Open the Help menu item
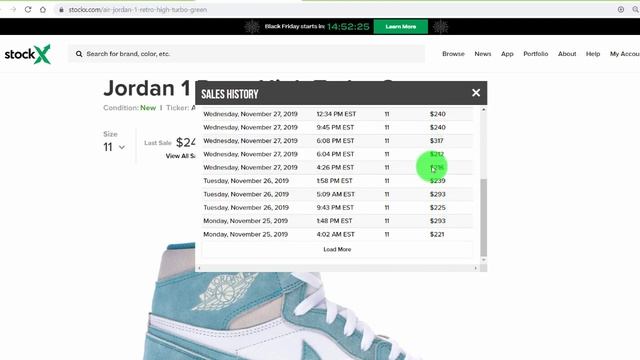This screenshot has height=360, width=640. 593,54
